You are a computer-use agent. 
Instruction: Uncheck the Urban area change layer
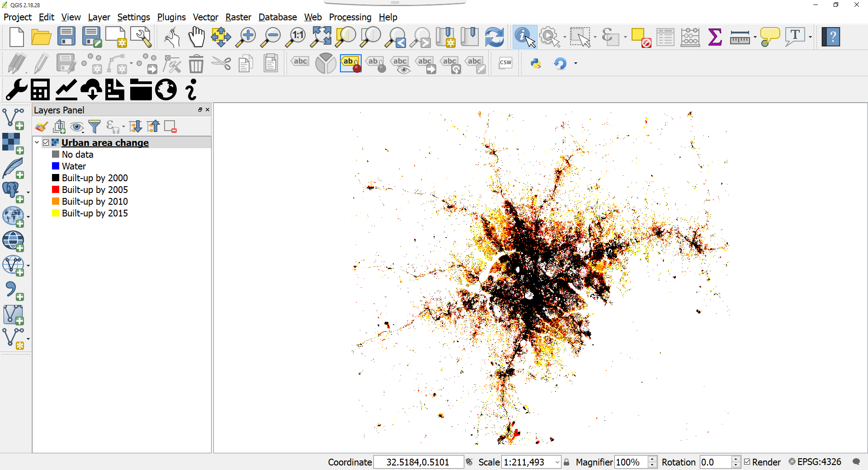tap(46, 143)
